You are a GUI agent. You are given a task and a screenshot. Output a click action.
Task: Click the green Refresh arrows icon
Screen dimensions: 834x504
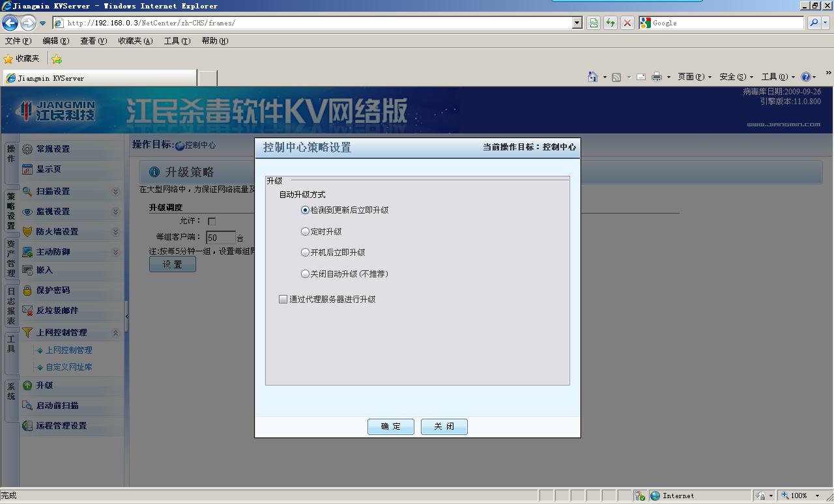click(x=611, y=23)
